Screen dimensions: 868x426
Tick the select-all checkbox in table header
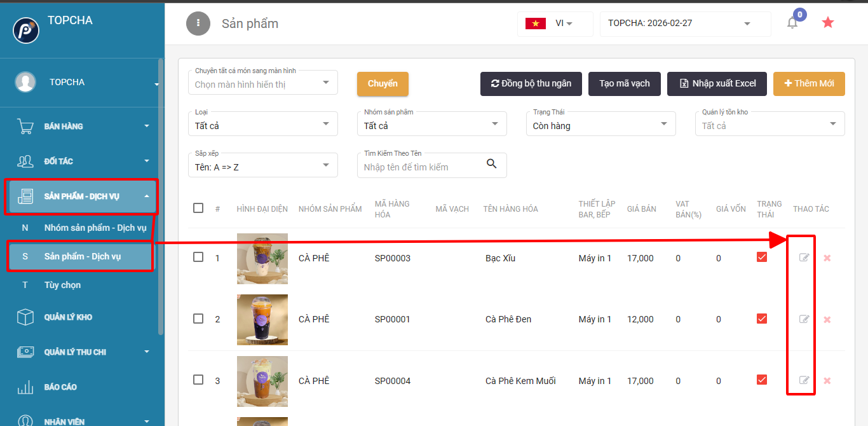pos(198,208)
